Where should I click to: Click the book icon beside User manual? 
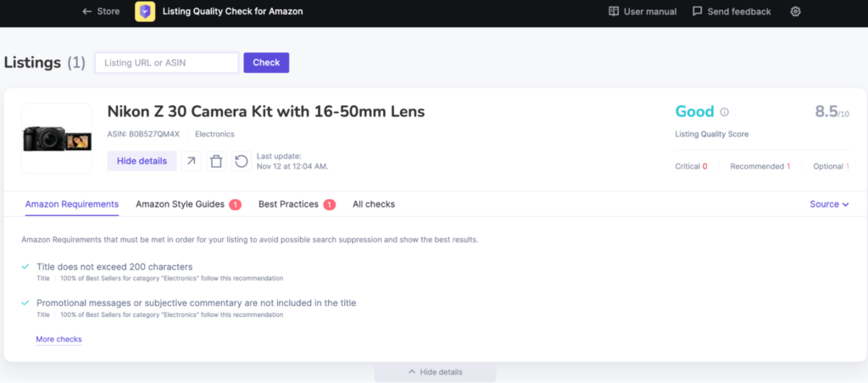(x=614, y=12)
